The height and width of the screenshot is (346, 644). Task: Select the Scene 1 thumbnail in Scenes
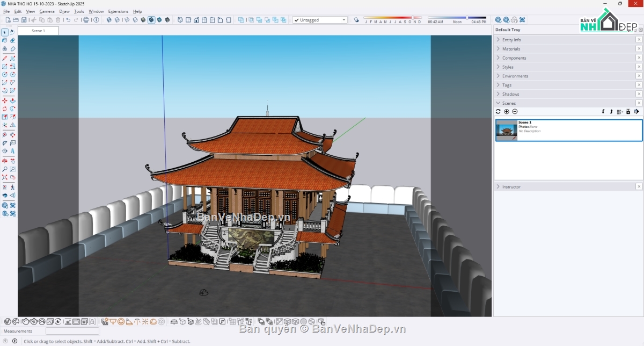click(506, 130)
